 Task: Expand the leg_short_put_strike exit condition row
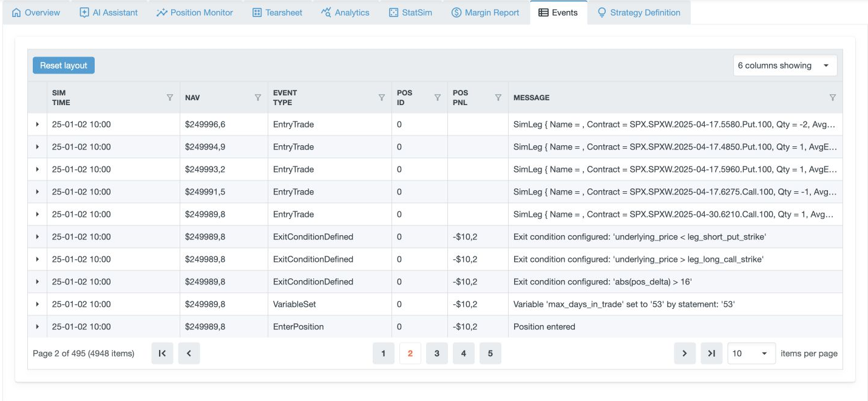[x=38, y=237]
